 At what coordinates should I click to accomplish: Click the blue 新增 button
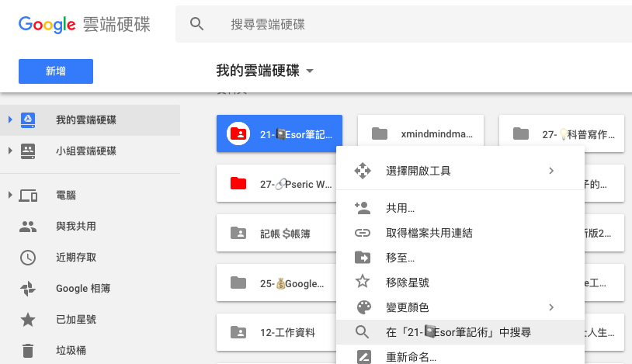coord(56,71)
